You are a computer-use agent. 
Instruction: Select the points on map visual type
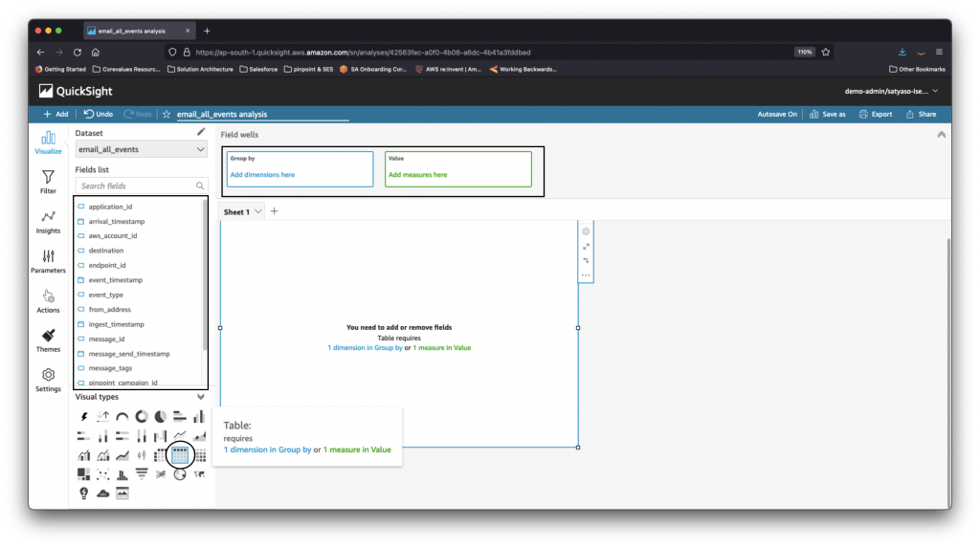(x=180, y=474)
